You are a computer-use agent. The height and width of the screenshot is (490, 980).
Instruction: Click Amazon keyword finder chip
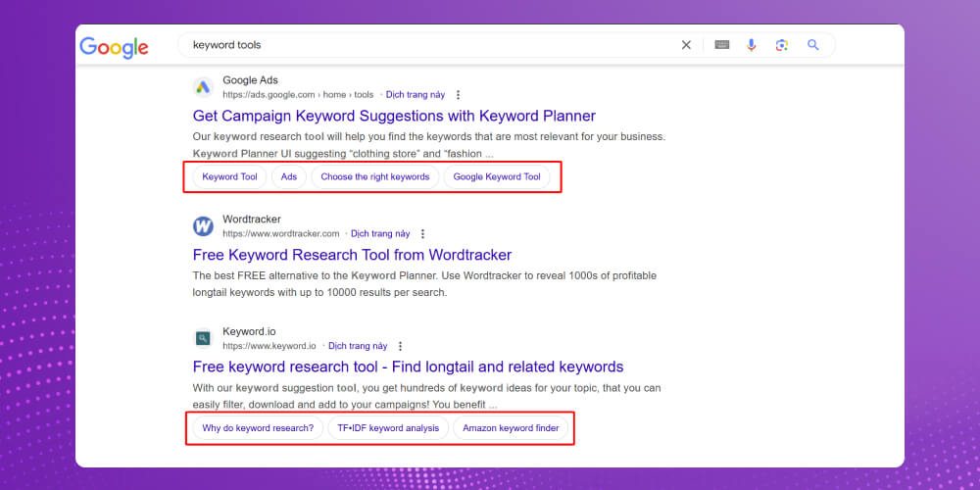pos(511,429)
